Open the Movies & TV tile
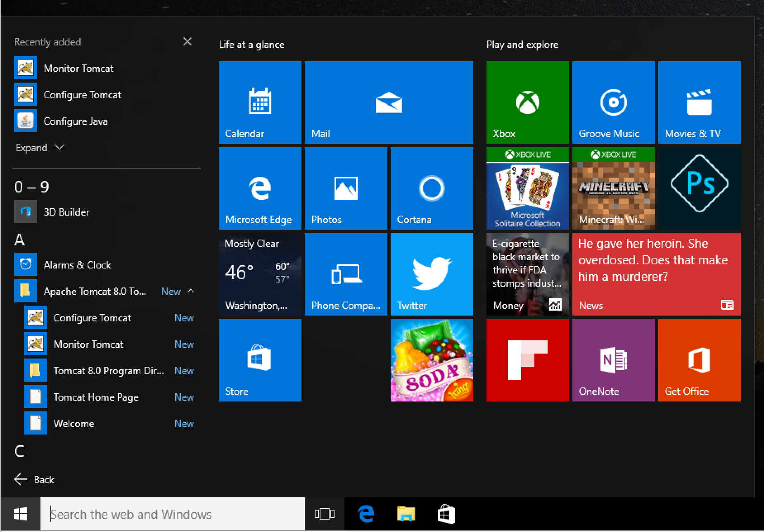This screenshot has height=532, width=764. 700,102
